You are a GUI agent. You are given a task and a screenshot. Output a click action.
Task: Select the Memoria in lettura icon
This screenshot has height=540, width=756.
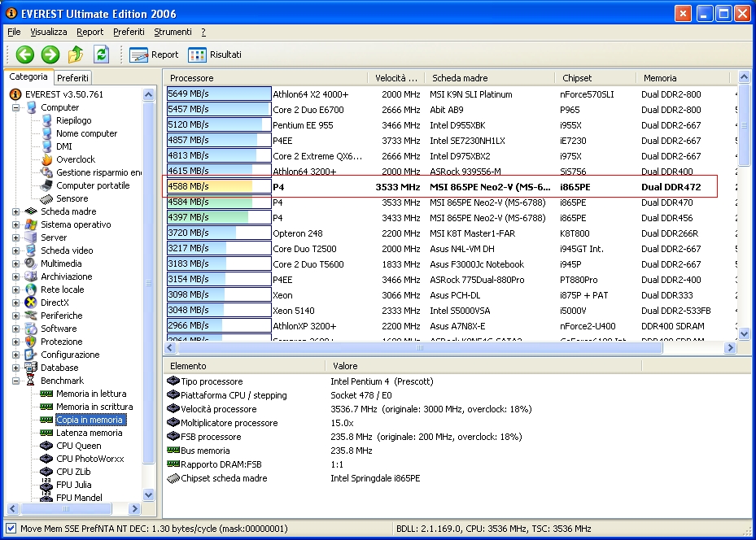pyautogui.click(x=46, y=394)
